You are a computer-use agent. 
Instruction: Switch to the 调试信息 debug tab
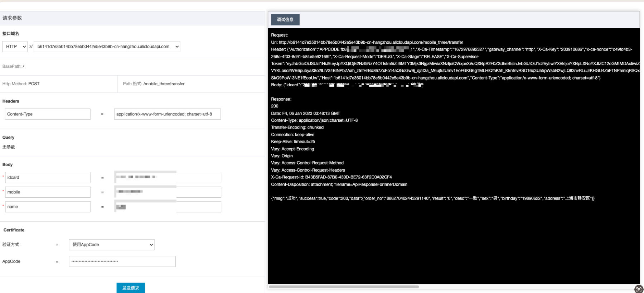pyautogui.click(x=285, y=20)
